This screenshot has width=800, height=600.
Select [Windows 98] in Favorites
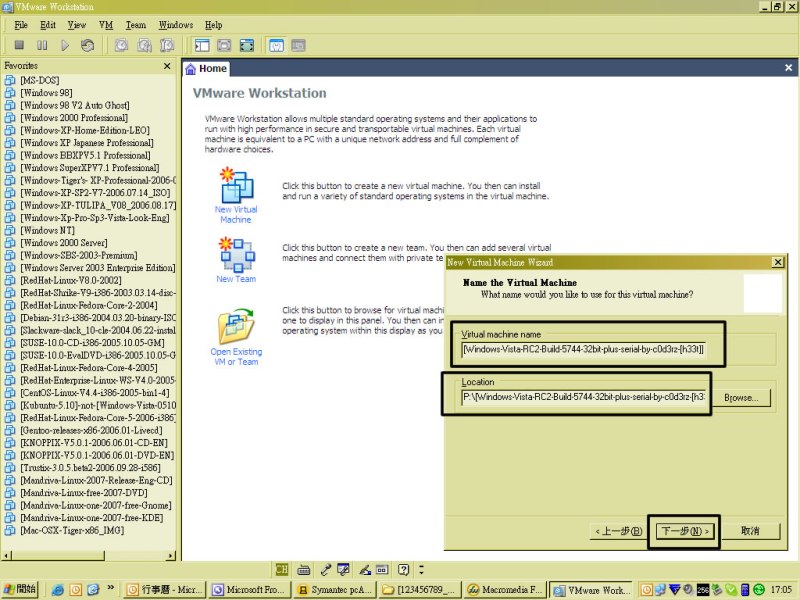click(x=46, y=92)
